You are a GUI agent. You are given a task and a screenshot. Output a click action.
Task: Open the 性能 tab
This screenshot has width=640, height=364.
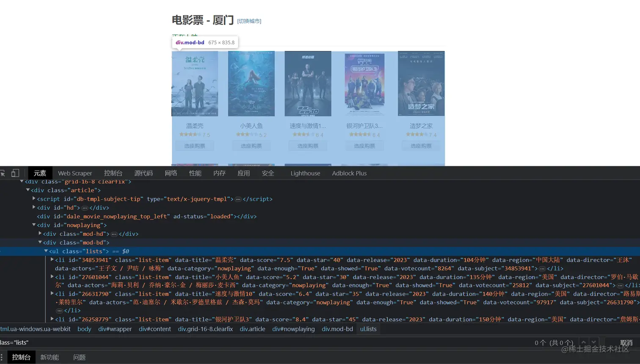pyautogui.click(x=195, y=173)
